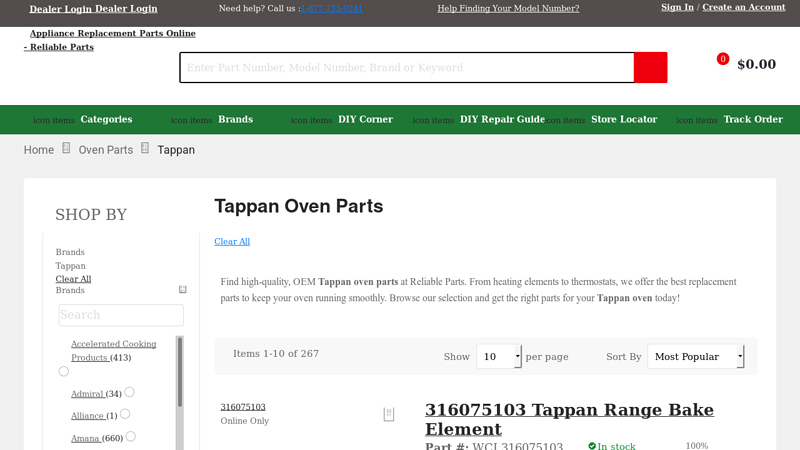Open Alliance brand link

[87, 416]
